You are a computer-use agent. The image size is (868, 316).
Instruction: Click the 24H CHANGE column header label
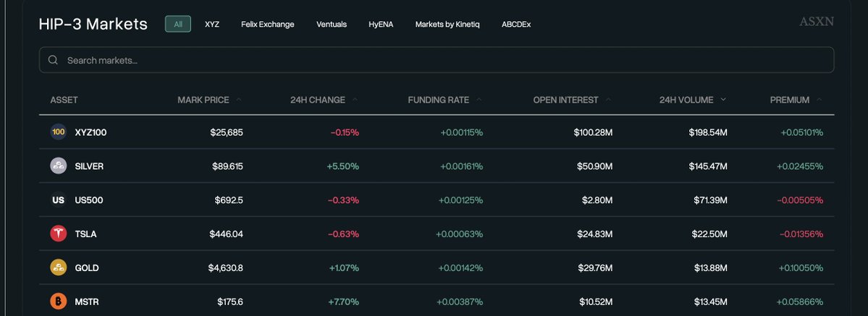coord(318,101)
